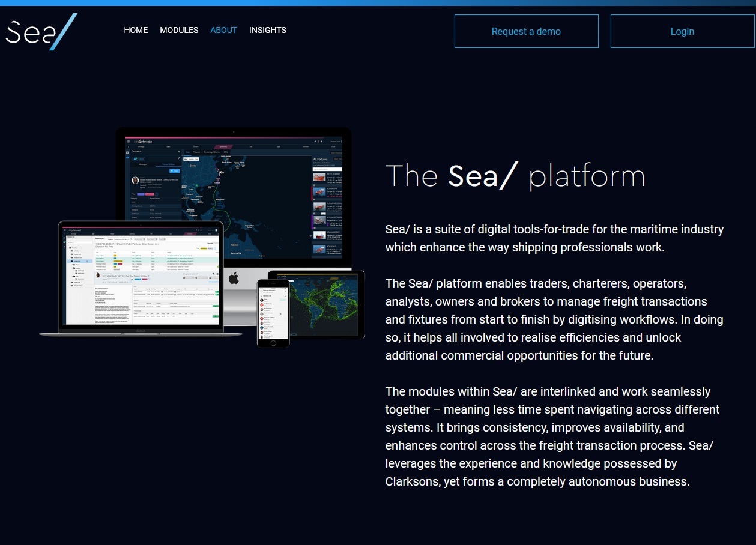Switch to the Fixtures tab in seaGateway
Image resolution: width=756 pixels, height=545 pixels.
(196, 152)
